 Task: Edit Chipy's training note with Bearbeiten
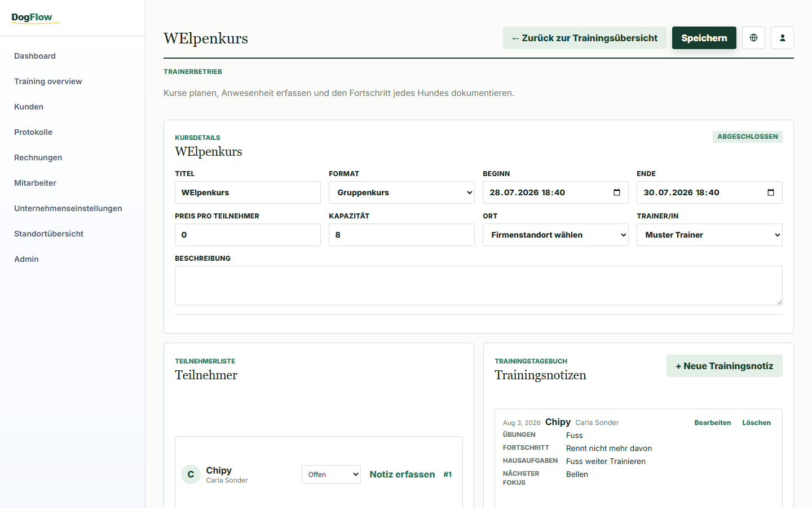point(713,423)
